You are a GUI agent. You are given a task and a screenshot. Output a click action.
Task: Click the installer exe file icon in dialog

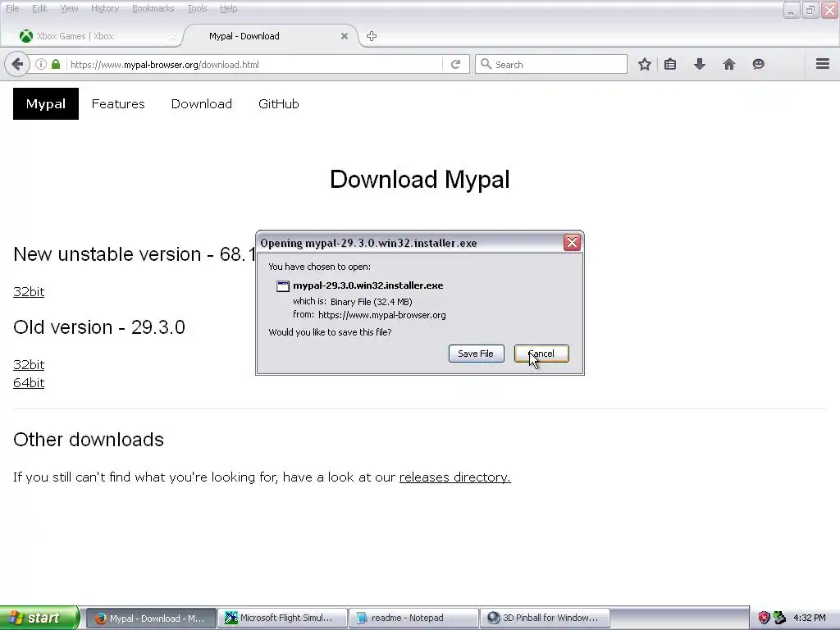click(x=283, y=286)
